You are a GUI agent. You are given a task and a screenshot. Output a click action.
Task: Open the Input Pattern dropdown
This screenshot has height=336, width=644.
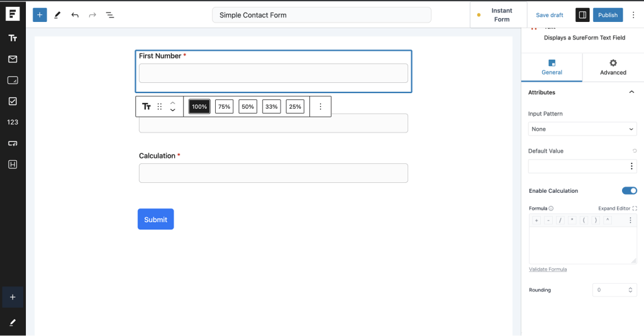click(582, 129)
